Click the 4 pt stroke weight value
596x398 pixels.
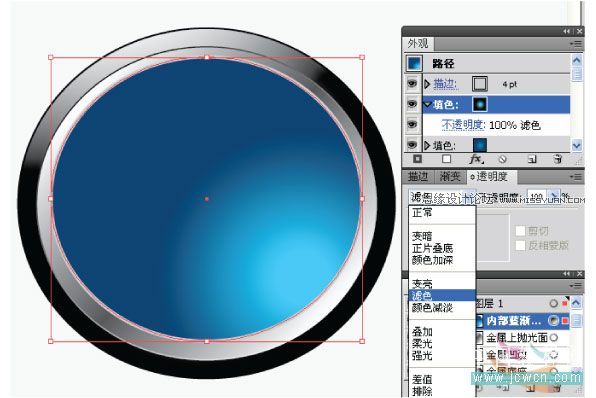click(509, 84)
